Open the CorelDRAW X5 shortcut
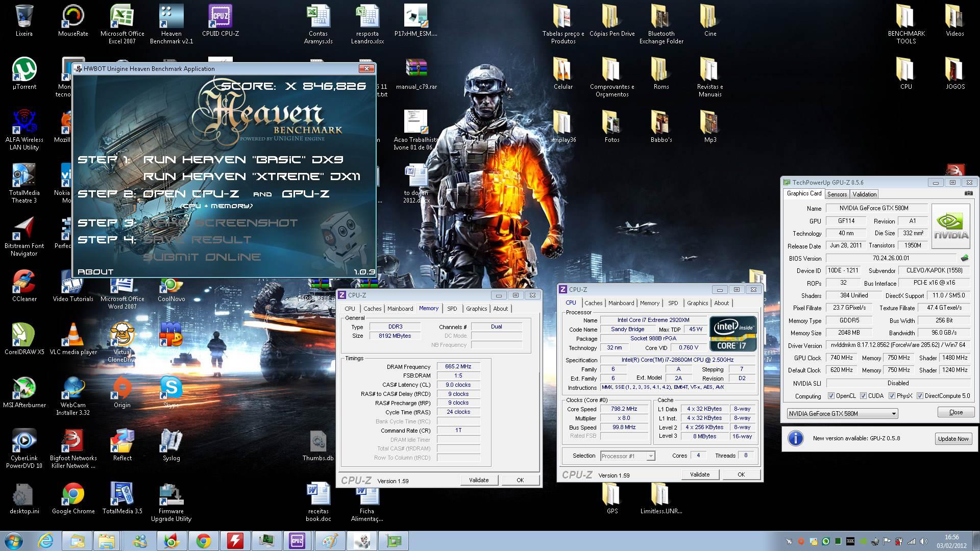The height and width of the screenshot is (551, 980). 24,339
